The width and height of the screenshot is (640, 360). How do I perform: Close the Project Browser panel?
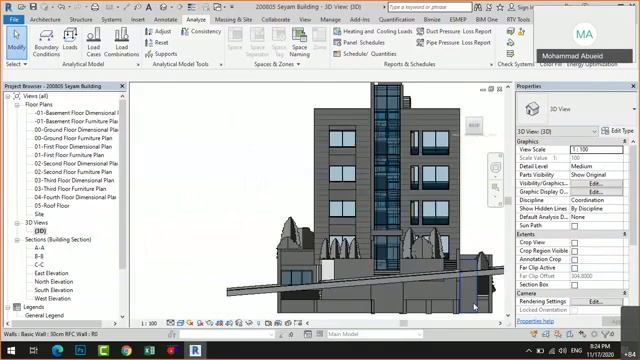[122, 86]
